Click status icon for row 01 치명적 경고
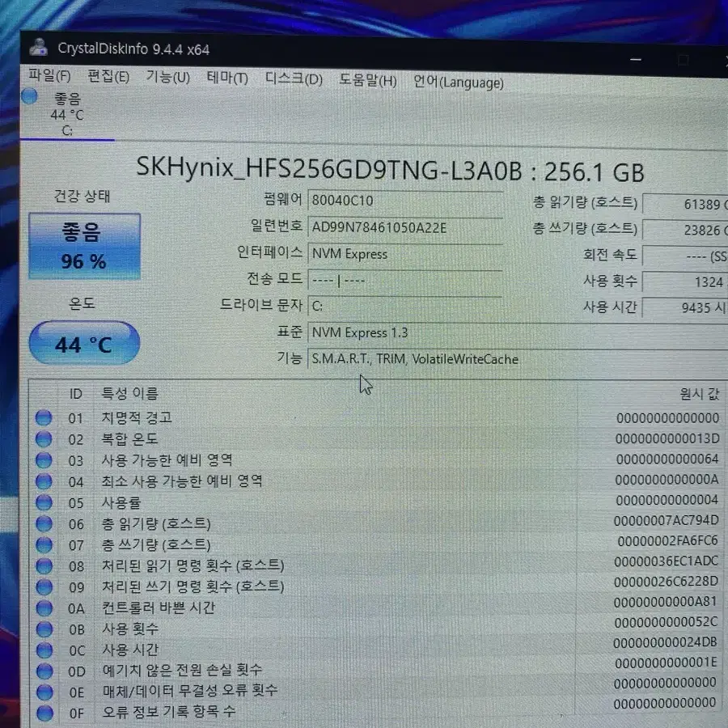 coord(44,418)
